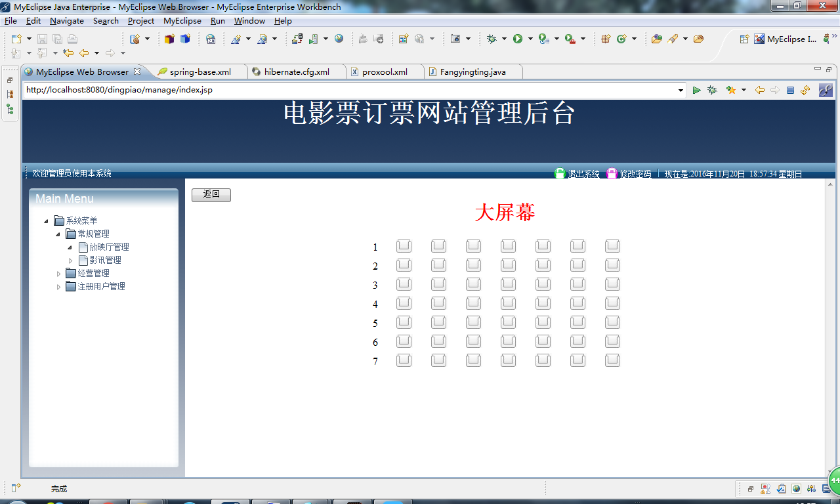Click the browser debug bug icon

pos(712,90)
